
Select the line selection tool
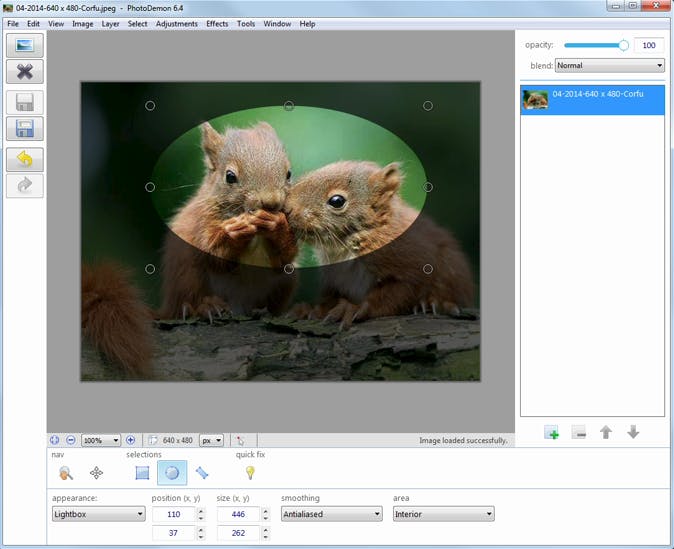point(202,473)
